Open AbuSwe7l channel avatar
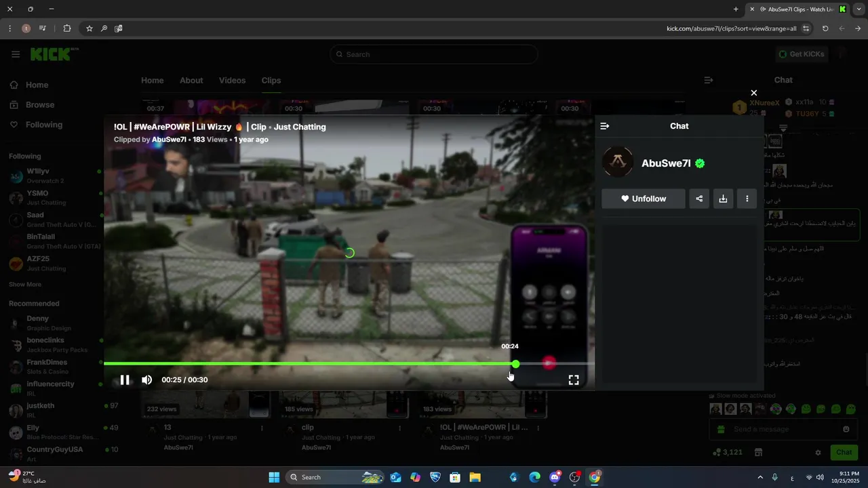 [x=618, y=162]
